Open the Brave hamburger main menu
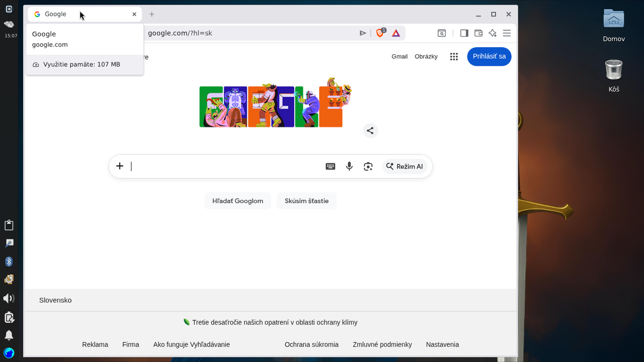Image resolution: width=644 pixels, height=362 pixels. [x=507, y=33]
